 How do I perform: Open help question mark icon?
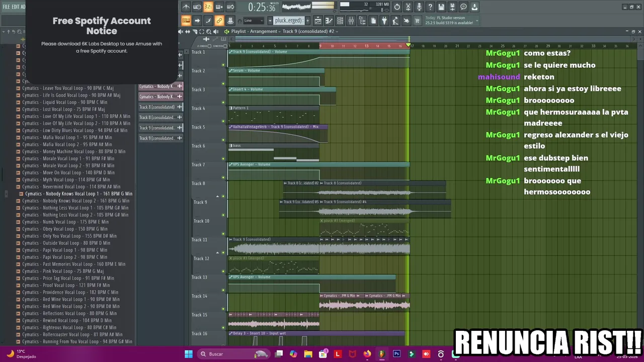point(430,7)
